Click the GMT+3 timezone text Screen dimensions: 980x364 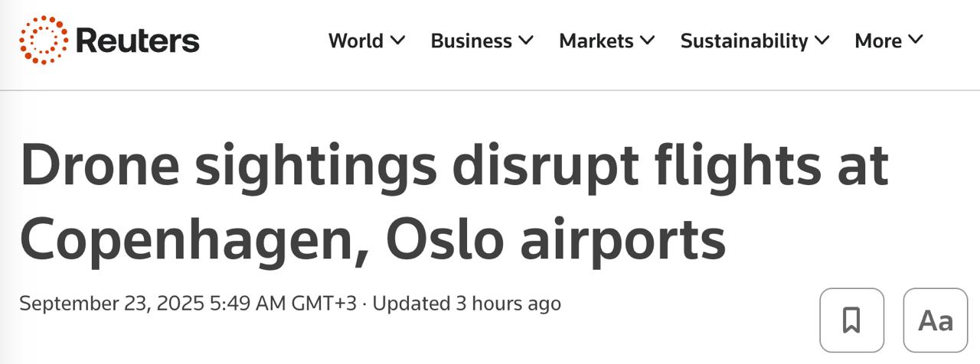[325, 304]
